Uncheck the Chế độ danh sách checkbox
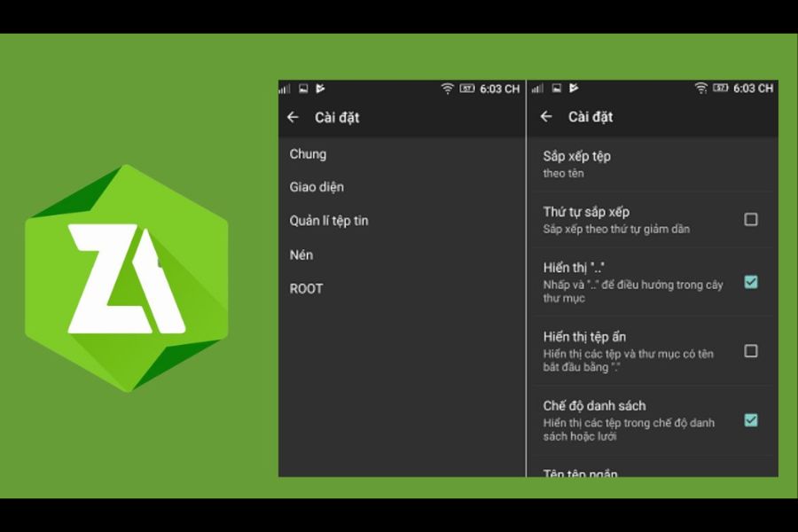Image resolution: width=798 pixels, height=532 pixels. coord(751,420)
